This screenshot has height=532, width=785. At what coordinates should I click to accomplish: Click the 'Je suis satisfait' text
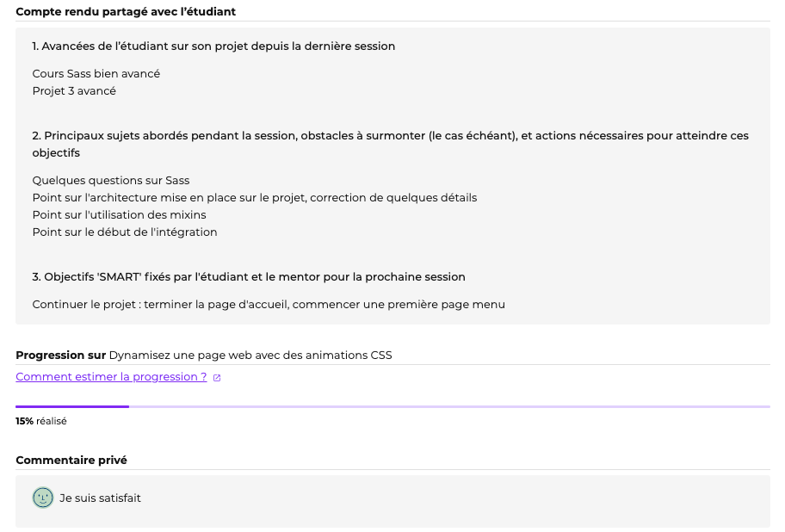pos(100,498)
